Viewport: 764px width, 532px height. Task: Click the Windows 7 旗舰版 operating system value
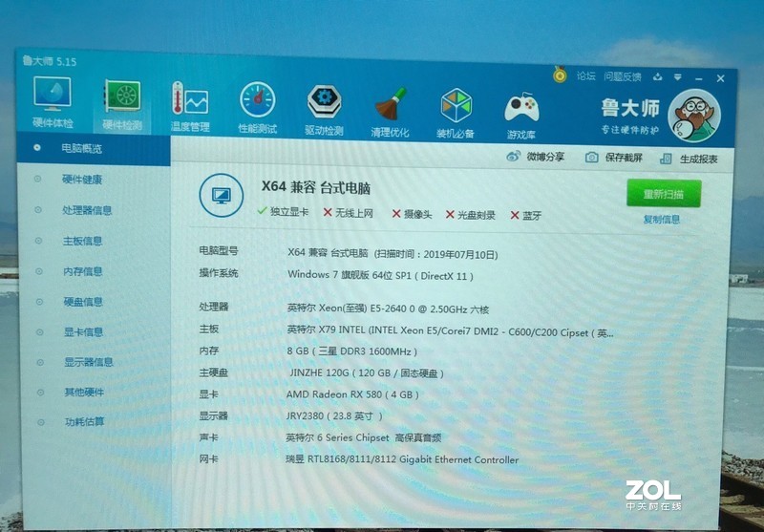(380, 275)
